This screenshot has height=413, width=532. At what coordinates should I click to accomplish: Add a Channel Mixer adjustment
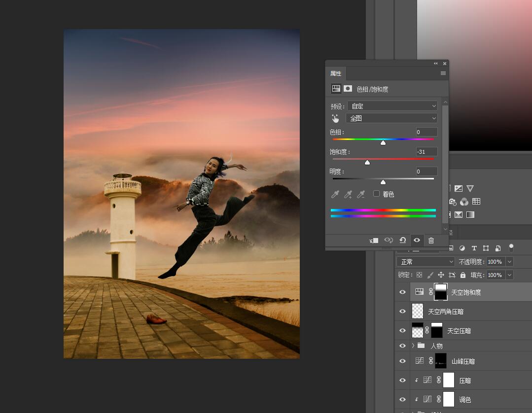[464, 202]
